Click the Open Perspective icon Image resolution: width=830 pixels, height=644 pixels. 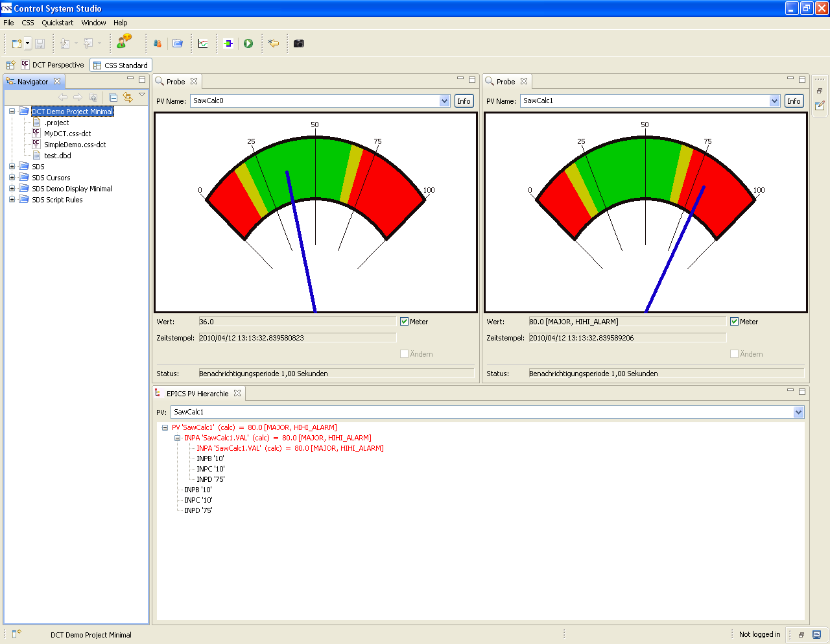click(10, 65)
